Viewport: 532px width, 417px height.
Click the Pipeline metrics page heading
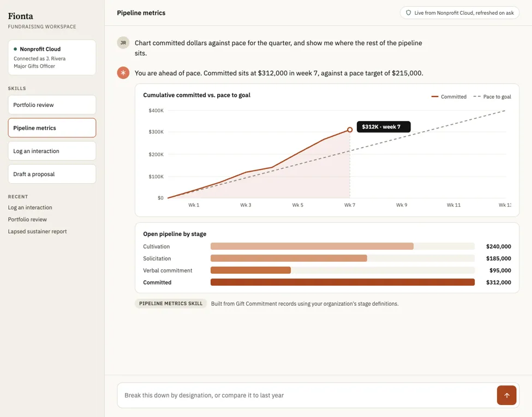141,13
